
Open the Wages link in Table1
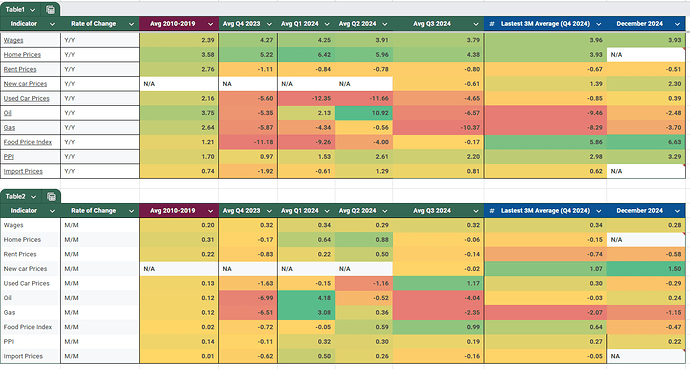(14, 40)
